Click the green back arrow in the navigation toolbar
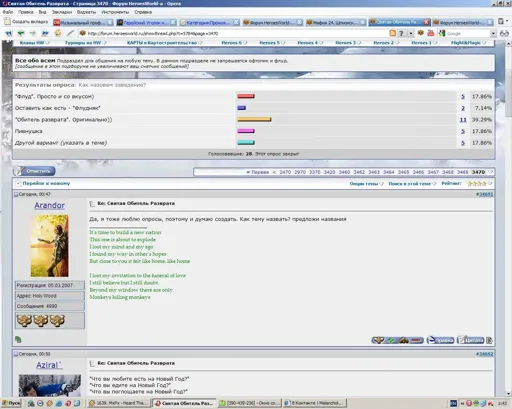The image size is (512, 409). click(21, 33)
